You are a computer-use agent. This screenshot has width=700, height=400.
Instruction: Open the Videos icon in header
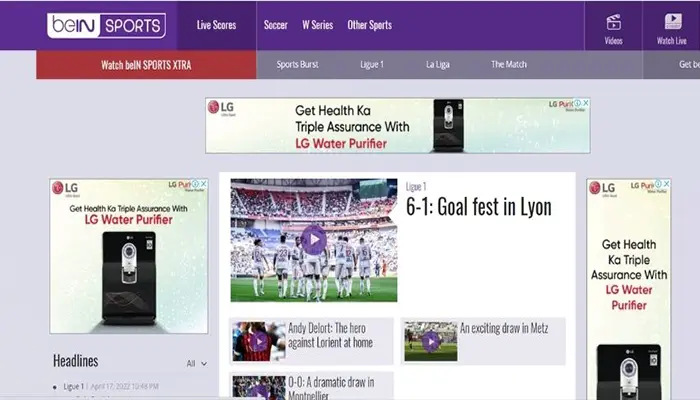coord(613,29)
